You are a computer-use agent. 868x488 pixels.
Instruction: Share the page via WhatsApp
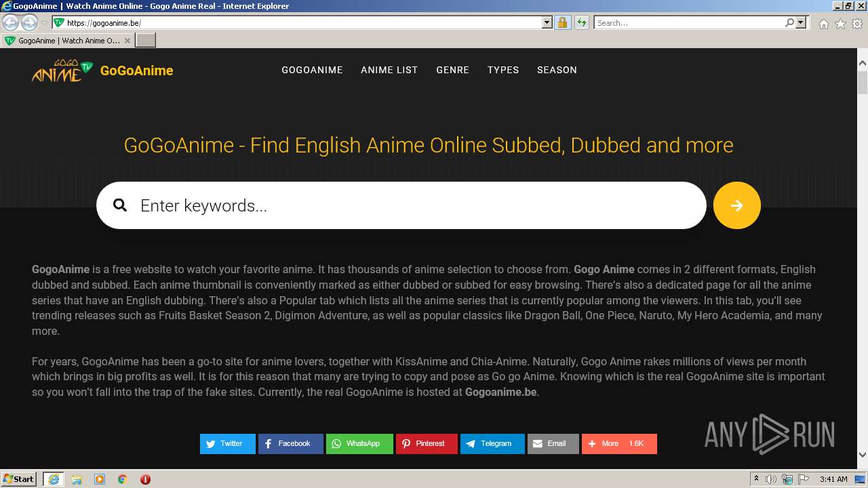point(359,444)
